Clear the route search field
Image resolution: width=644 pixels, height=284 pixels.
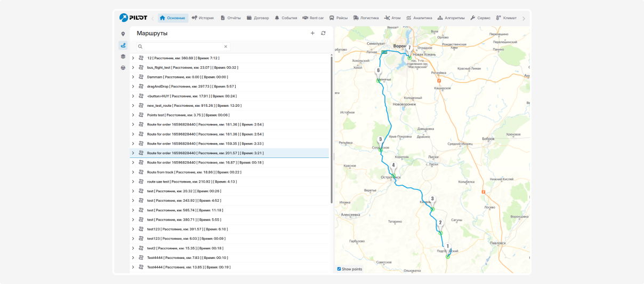(x=226, y=46)
